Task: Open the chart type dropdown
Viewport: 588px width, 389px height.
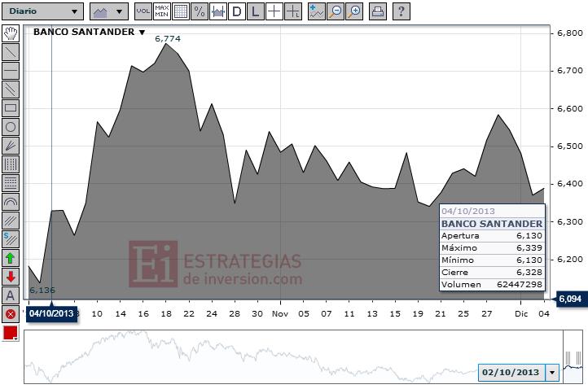Action: click(x=109, y=11)
